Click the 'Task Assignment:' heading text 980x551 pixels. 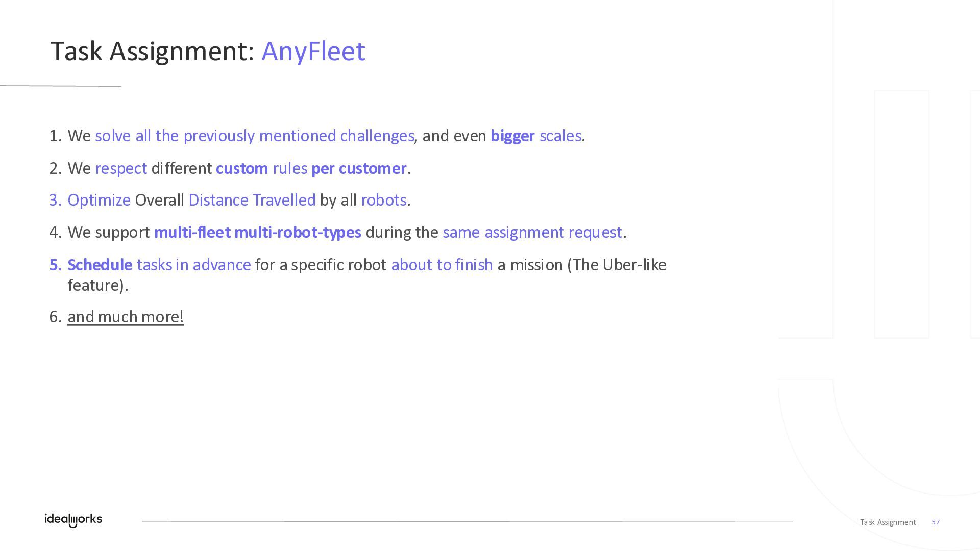[x=152, y=52]
